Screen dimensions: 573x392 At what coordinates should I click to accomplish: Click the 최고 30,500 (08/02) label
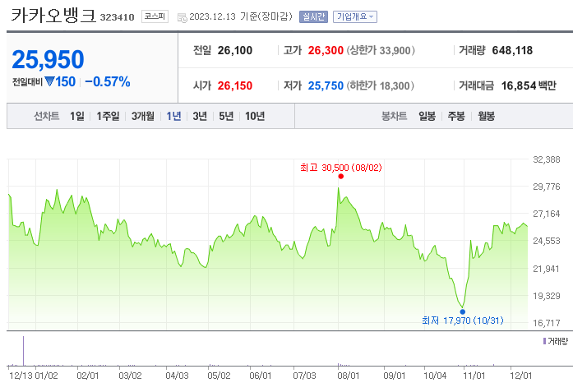pyautogui.click(x=341, y=168)
